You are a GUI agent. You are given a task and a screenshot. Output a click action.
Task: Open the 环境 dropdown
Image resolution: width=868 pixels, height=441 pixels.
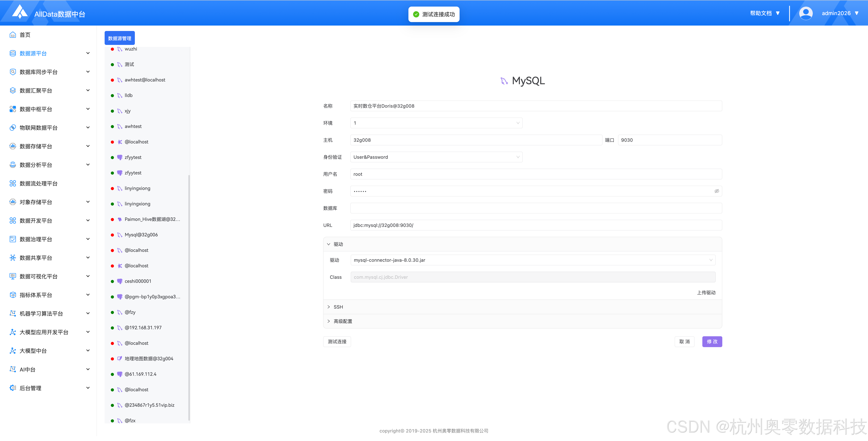pyautogui.click(x=436, y=123)
